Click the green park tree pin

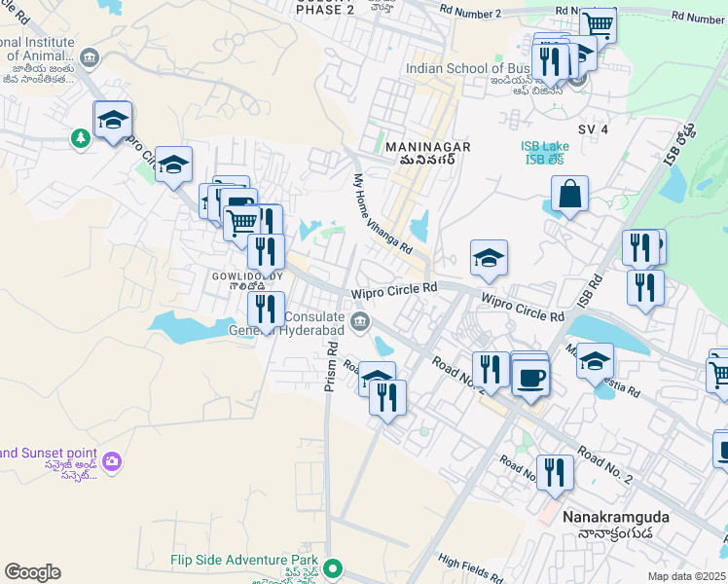tap(81, 138)
